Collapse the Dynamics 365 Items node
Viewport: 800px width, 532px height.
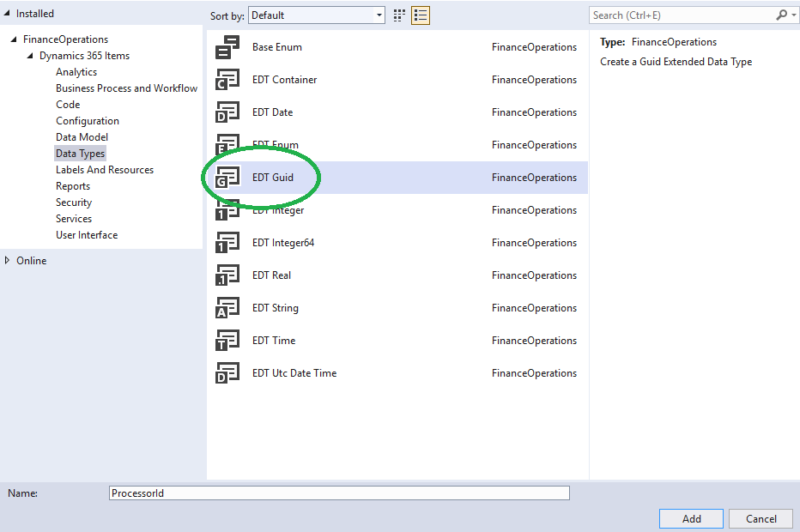click(30, 56)
